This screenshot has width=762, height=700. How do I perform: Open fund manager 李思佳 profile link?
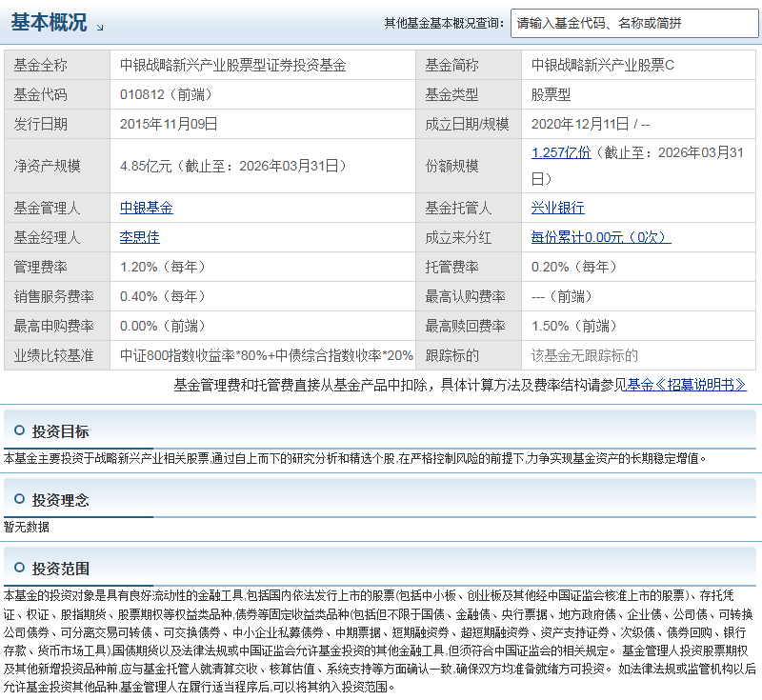point(139,237)
